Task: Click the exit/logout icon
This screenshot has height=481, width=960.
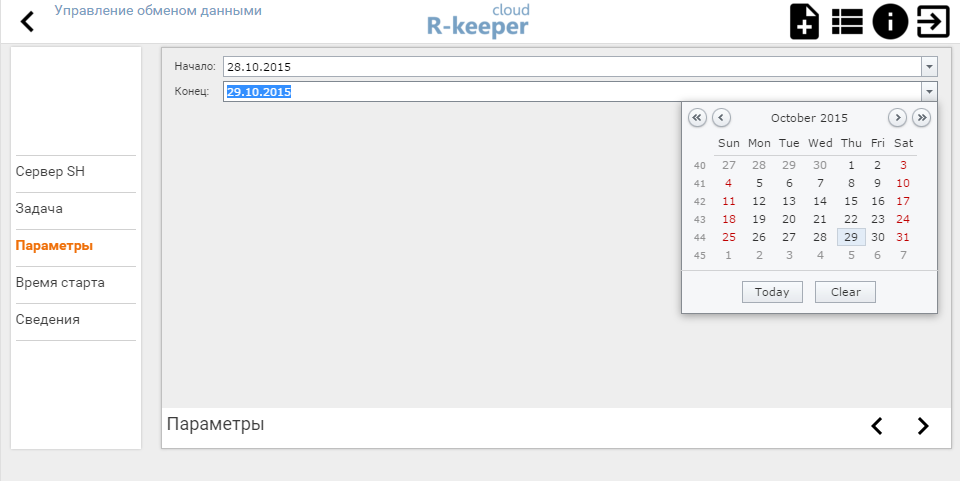Action: pos(933,22)
